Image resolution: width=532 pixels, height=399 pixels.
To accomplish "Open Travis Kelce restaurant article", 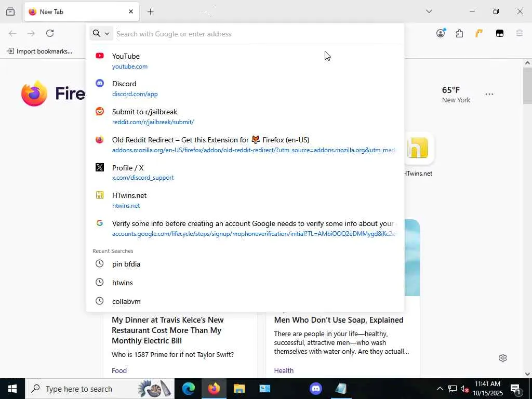I will point(168,330).
